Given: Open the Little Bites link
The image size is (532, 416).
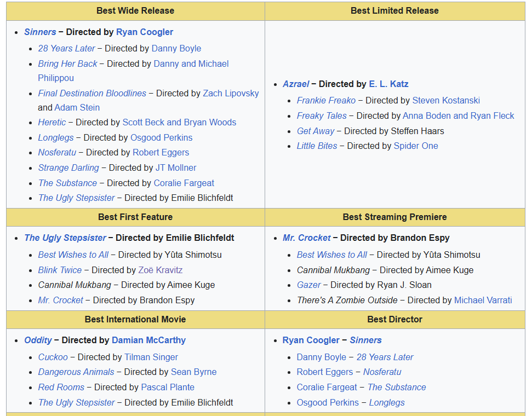Looking at the screenshot, I should click(x=317, y=146).
